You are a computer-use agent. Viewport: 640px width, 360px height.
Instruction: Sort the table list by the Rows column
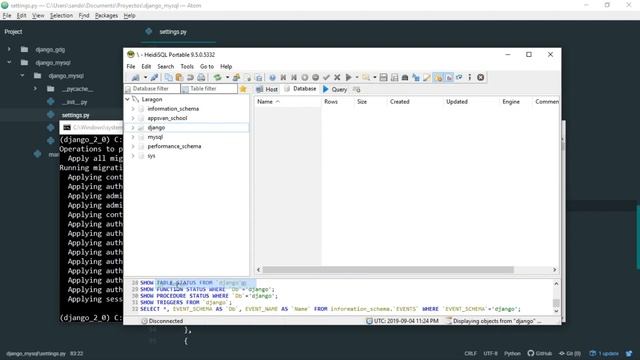(337, 102)
